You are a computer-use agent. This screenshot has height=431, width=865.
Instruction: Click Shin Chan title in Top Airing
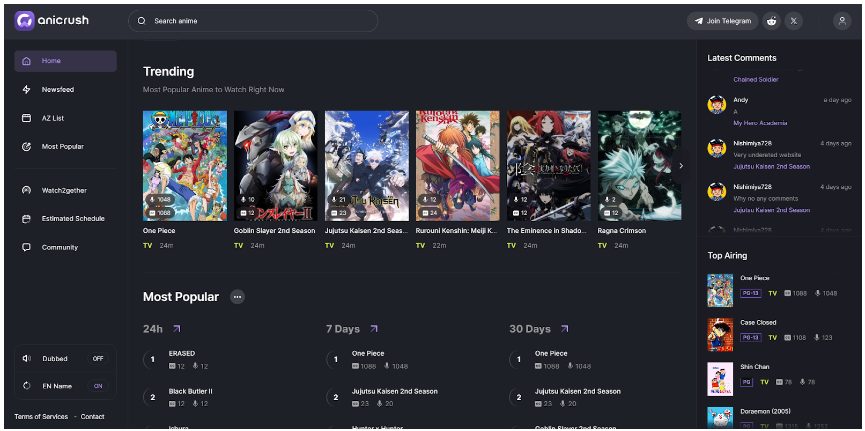pyautogui.click(x=755, y=366)
